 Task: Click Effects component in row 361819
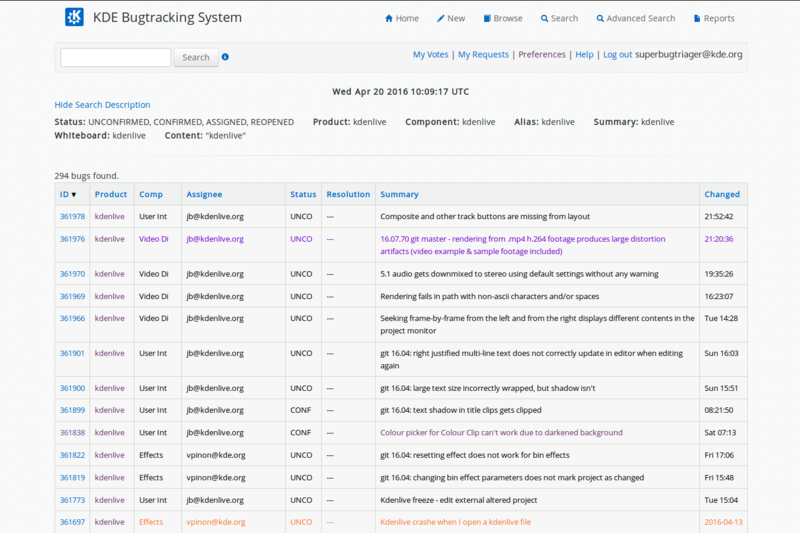(151, 477)
